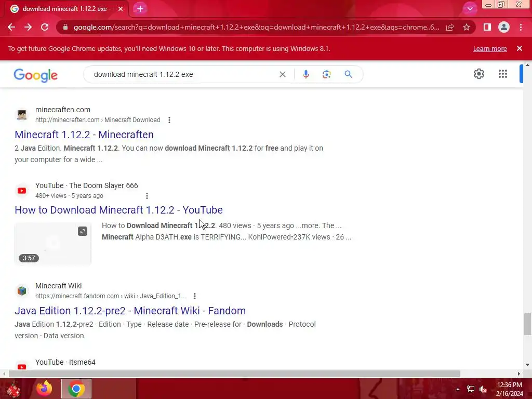Click the minecraften.com site name
The height and width of the screenshot is (399, 532).
tap(63, 110)
